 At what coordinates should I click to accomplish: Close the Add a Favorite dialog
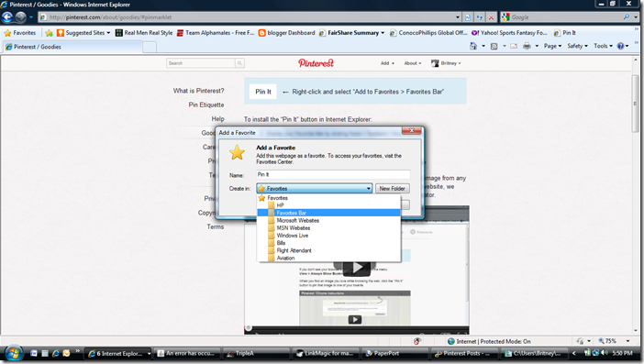tap(411, 130)
